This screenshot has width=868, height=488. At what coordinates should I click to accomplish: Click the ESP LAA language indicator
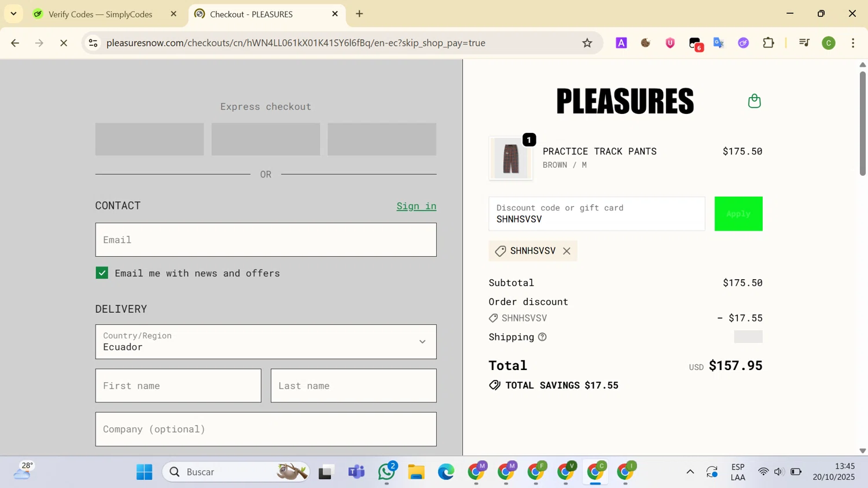coord(738,472)
